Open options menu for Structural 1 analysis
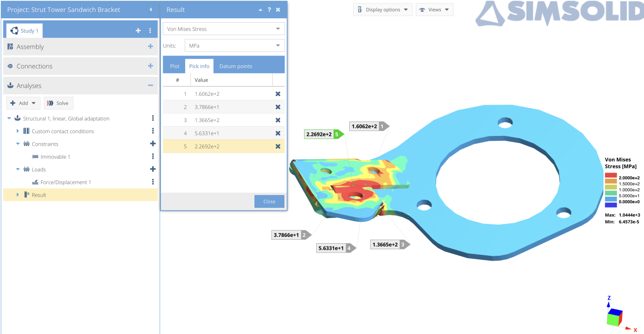The image size is (644, 334). (x=153, y=118)
